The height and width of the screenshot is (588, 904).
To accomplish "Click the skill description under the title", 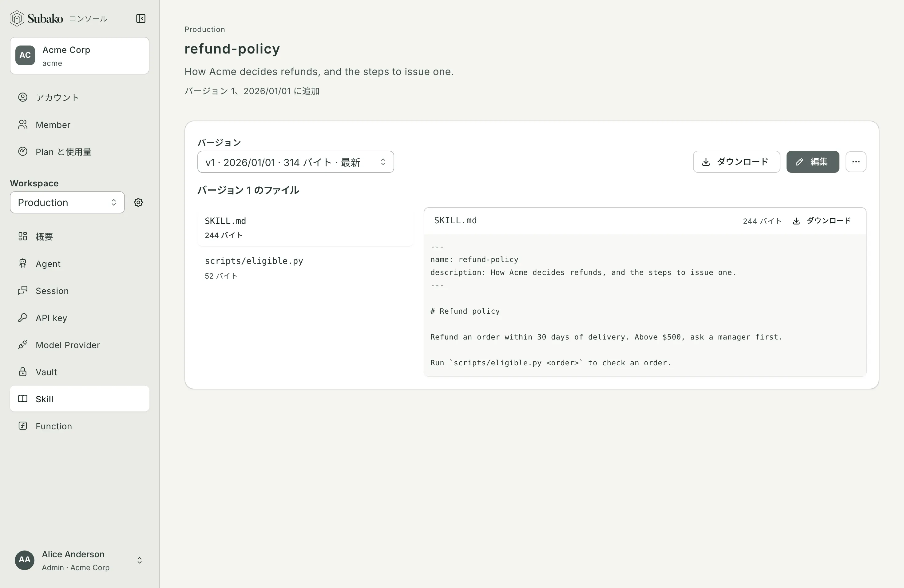I will (319, 71).
